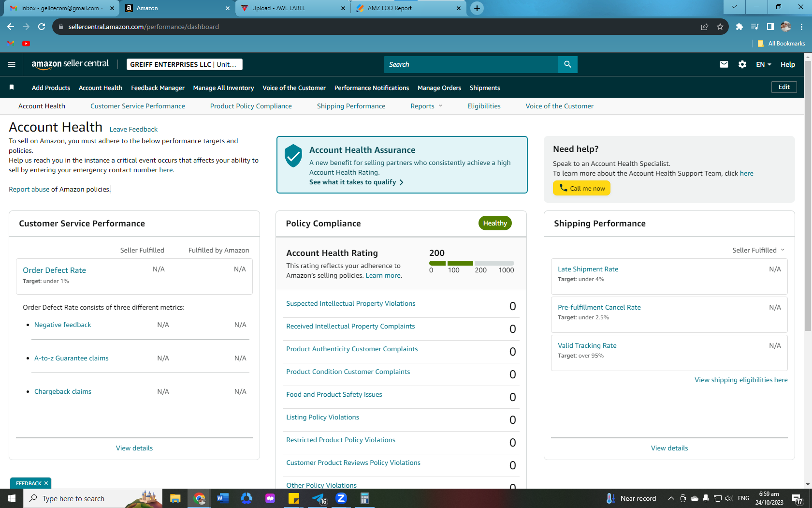Open Windows Start menu
The image size is (812, 508).
(x=12, y=498)
